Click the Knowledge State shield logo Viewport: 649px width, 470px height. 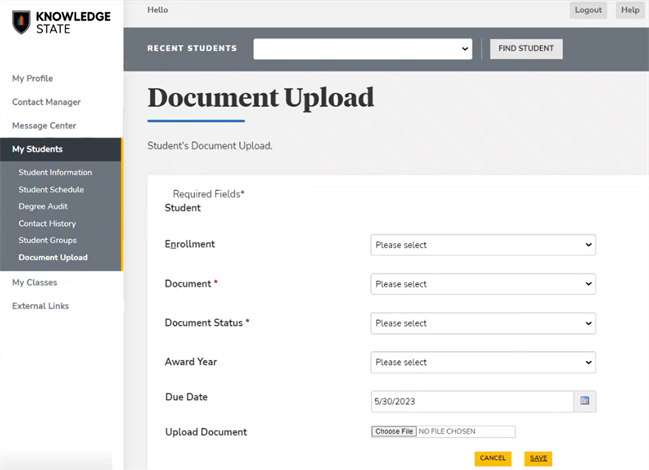21,23
